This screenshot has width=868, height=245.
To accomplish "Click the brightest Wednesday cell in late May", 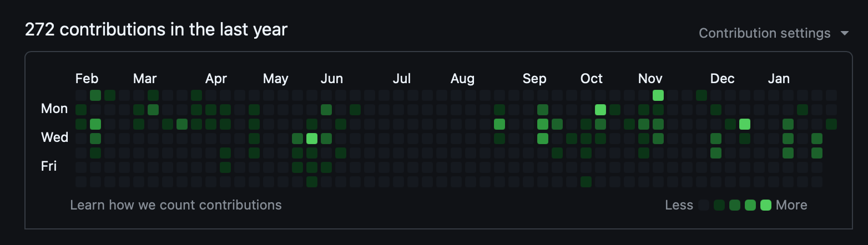I will tap(312, 139).
